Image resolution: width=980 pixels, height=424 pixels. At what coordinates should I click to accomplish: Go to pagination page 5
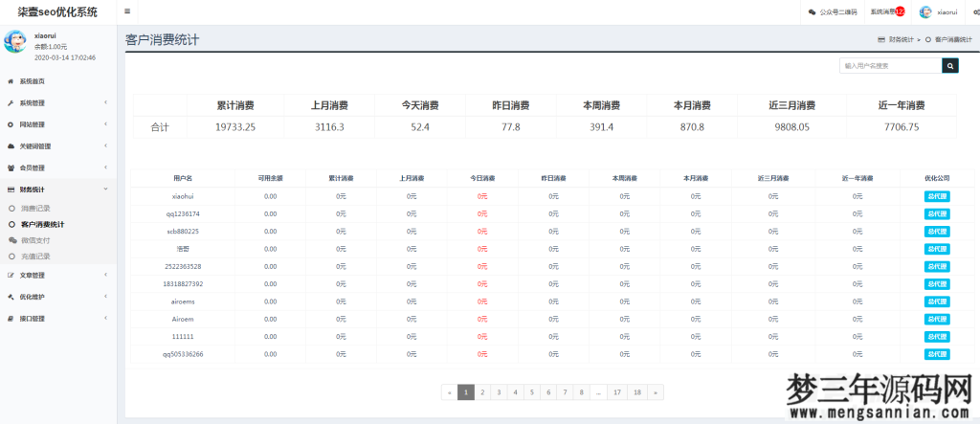pyautogui.click(x=532, y=392)
